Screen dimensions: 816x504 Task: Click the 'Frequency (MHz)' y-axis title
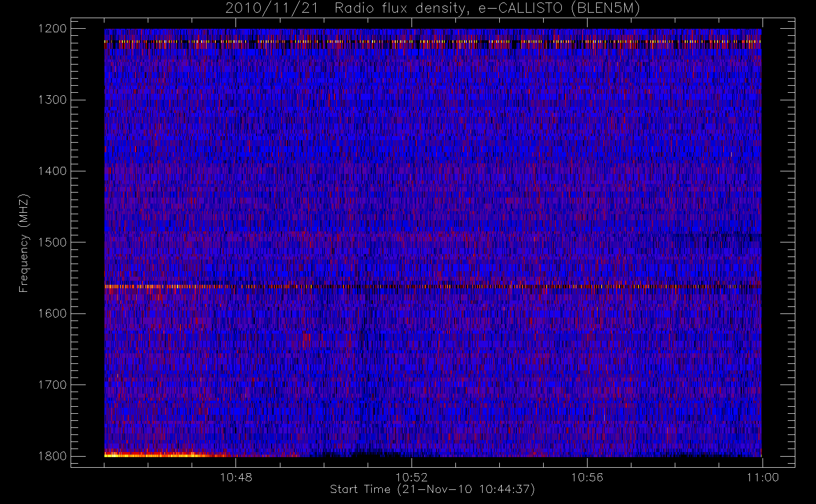[x=24, y=243]
